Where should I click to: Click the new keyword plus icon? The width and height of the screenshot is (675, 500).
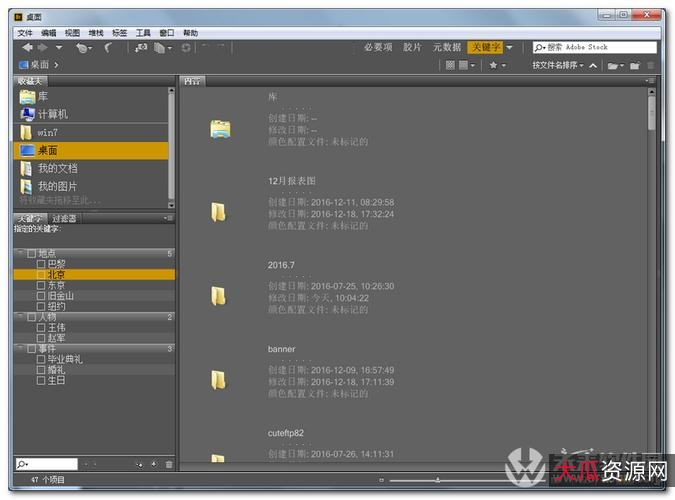click(154, 464)
